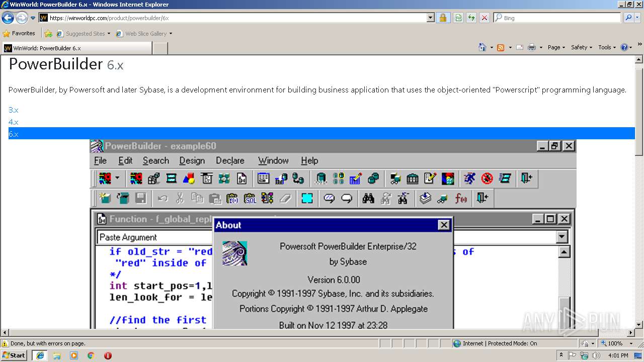This screenshot has height=362, width=644.
Task: Go back with the Back arrow button
Action: tap(8, 18)
